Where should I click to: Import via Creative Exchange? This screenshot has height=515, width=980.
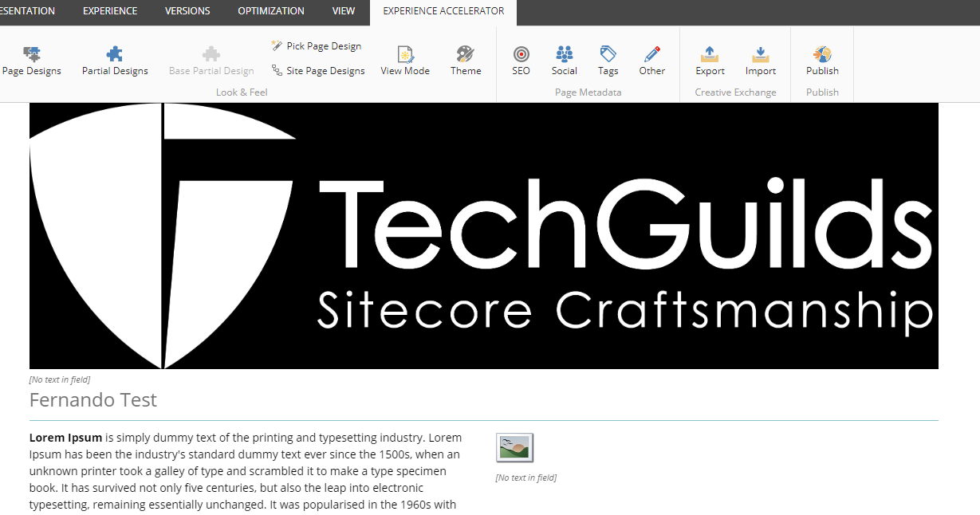tap(761, 61)
